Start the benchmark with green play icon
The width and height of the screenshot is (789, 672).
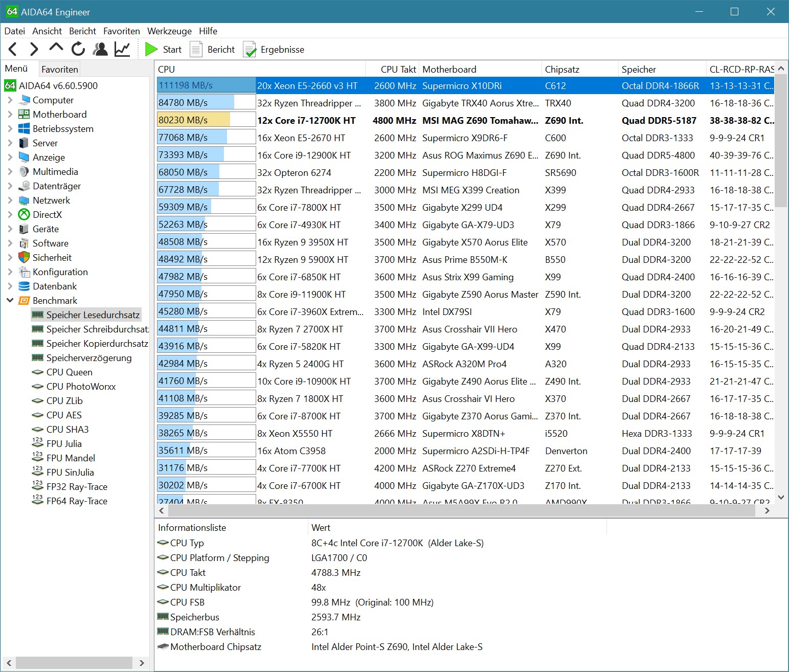tap(151, 49)
